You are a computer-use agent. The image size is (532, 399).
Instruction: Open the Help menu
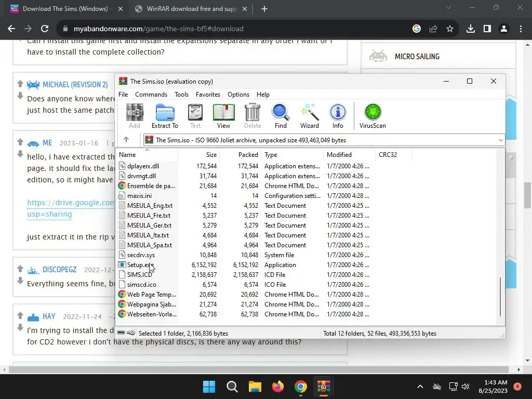[263, 95]
